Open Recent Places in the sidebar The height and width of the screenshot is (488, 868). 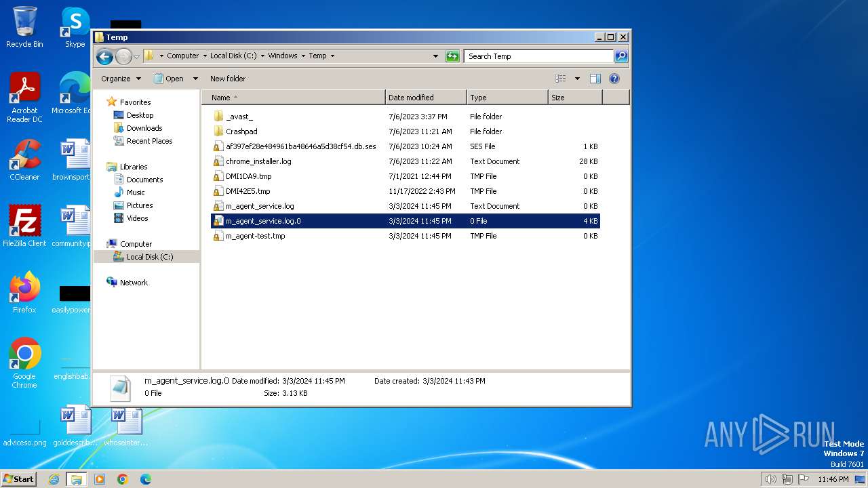click(x=149, y=141)
